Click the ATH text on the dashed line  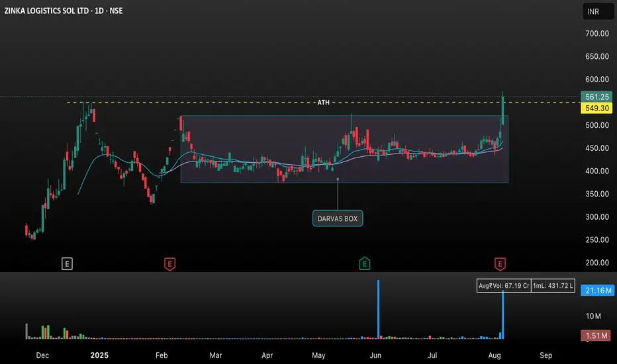[x=324, y=103]
